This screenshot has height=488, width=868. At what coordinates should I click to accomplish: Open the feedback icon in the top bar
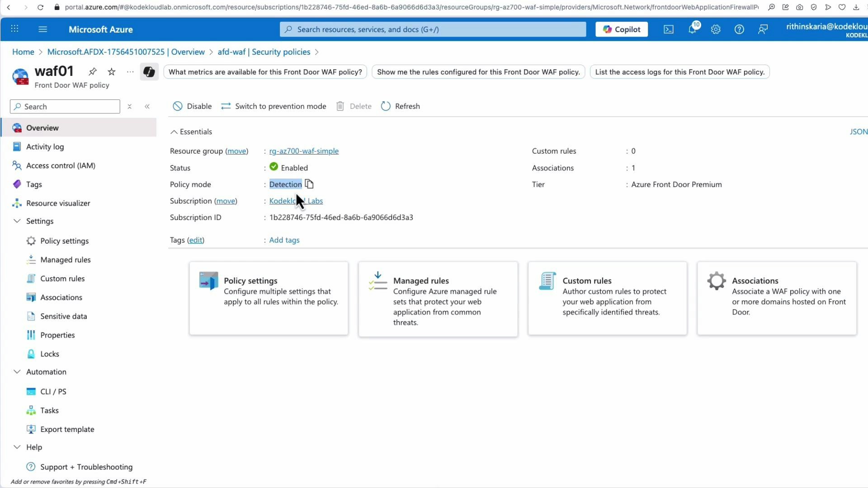pos(763,29)
